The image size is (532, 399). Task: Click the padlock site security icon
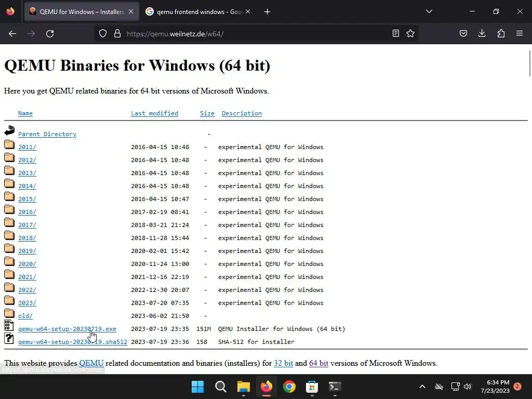pos(117,34)
